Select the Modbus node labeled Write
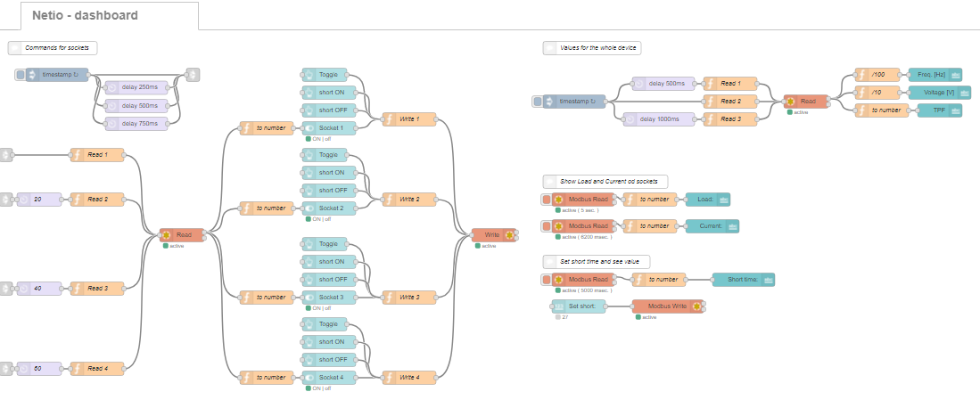980x400 pixels. point(494,235)
